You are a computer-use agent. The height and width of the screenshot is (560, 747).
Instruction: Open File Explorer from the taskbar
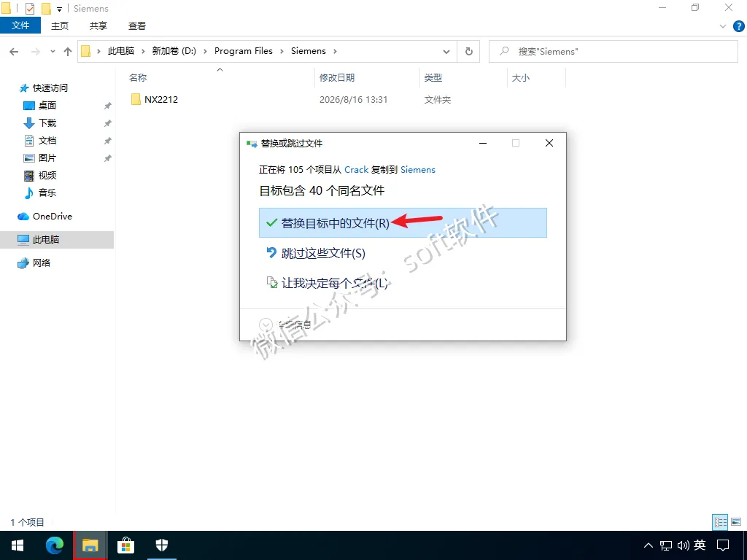[90, 545]
